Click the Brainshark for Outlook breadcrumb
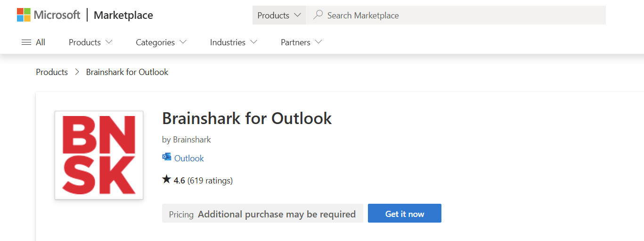Viewport: 644px width, 241px height. pyautogui.click(x=127, y=72)
